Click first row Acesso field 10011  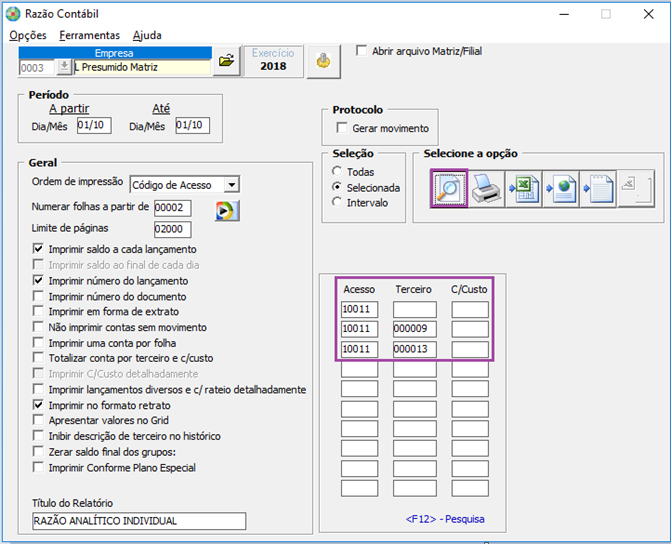(359, 309)
